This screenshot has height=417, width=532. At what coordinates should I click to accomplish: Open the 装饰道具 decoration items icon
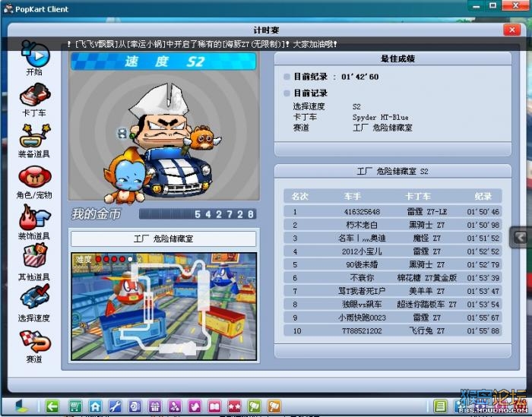[34, 217]
